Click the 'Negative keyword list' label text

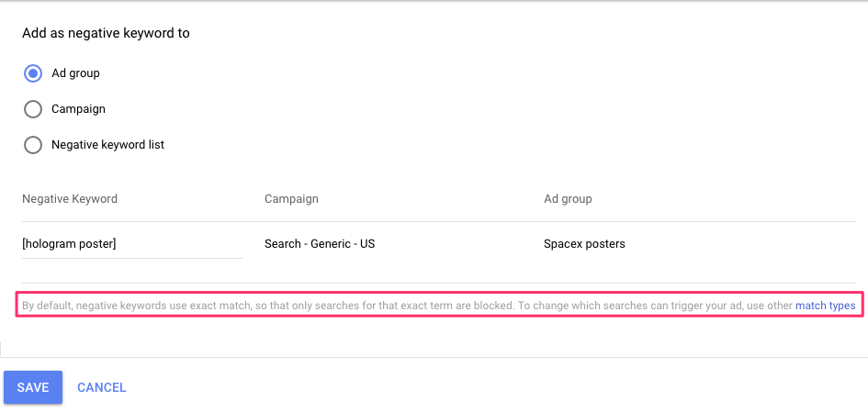(108, 145)
